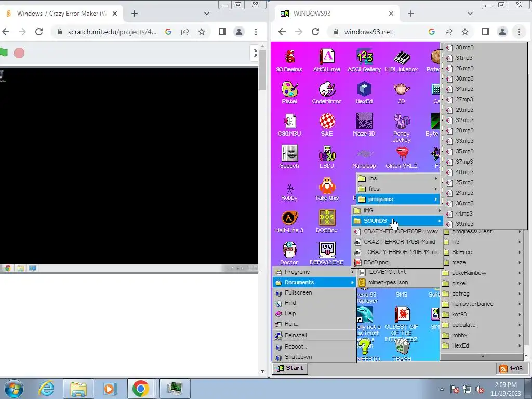Launch the Poney Jockey icon
The image size is (532, 399).
402,128
